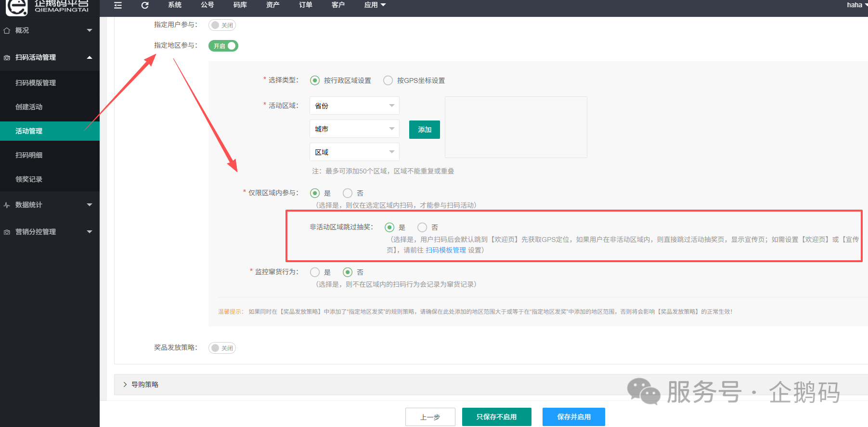Click the 保存并启用 button
The image size is (868, 427).
[x=574, y=417]
